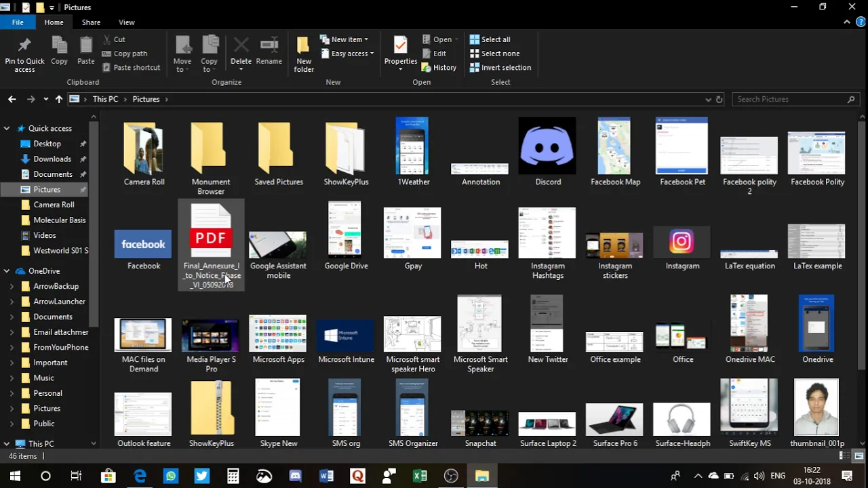Click the Cut scissors command

(x=114, y=39)
